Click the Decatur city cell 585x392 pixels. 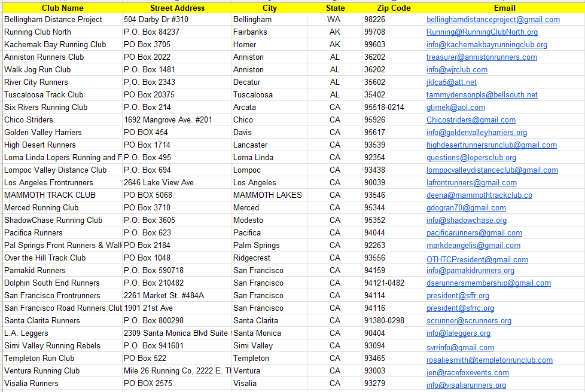tap(269, 82)
